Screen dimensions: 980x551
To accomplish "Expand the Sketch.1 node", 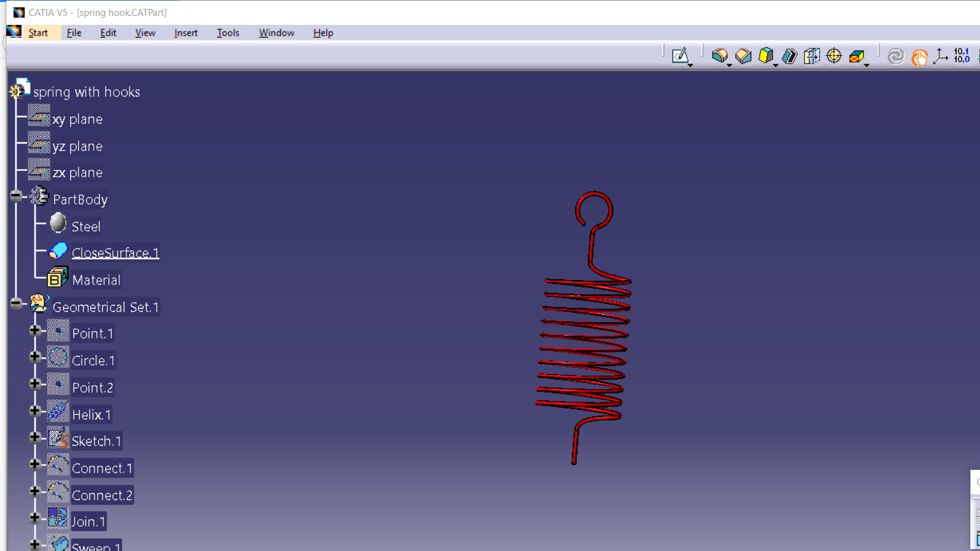I will (x=35, y=437).
